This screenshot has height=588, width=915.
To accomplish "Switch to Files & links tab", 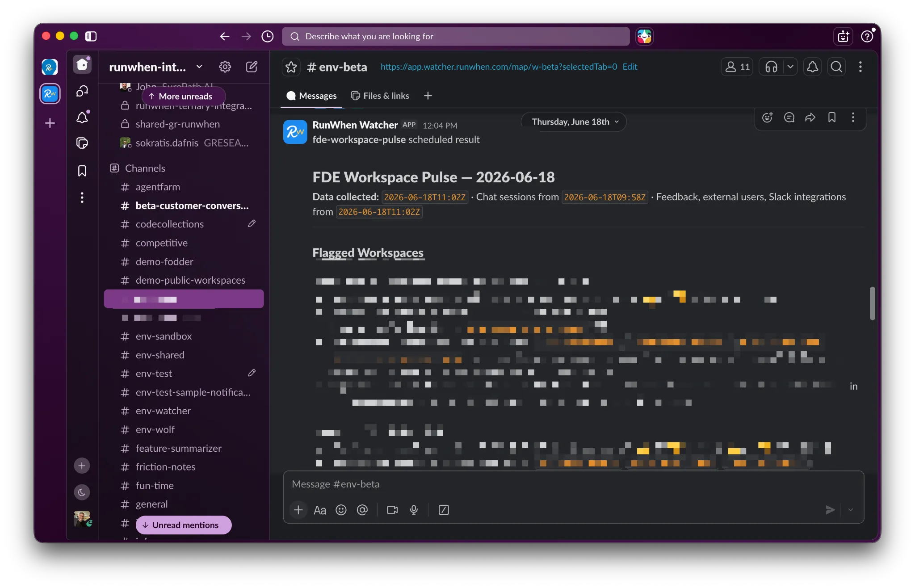I will point(380,96).
